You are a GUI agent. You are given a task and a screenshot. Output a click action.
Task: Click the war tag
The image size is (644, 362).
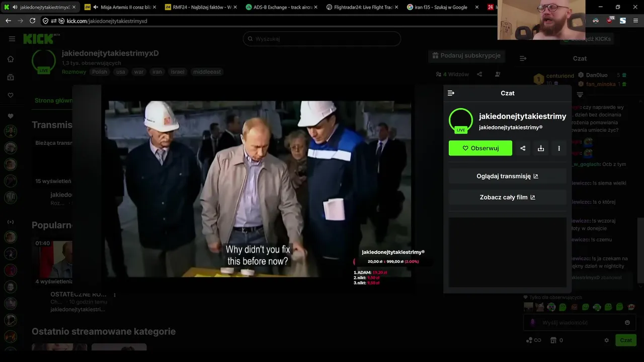click(x=139, y=72)
